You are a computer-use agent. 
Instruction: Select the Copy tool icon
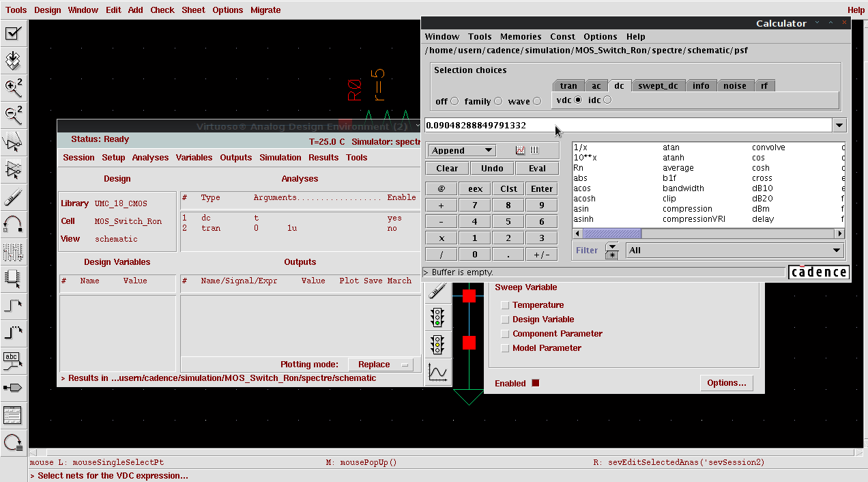13,169
